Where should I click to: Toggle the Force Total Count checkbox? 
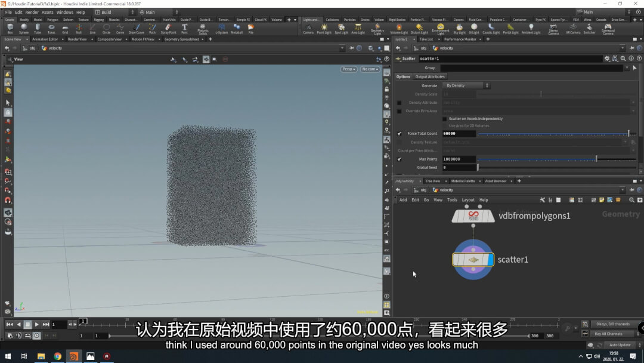tap(399, 134)
